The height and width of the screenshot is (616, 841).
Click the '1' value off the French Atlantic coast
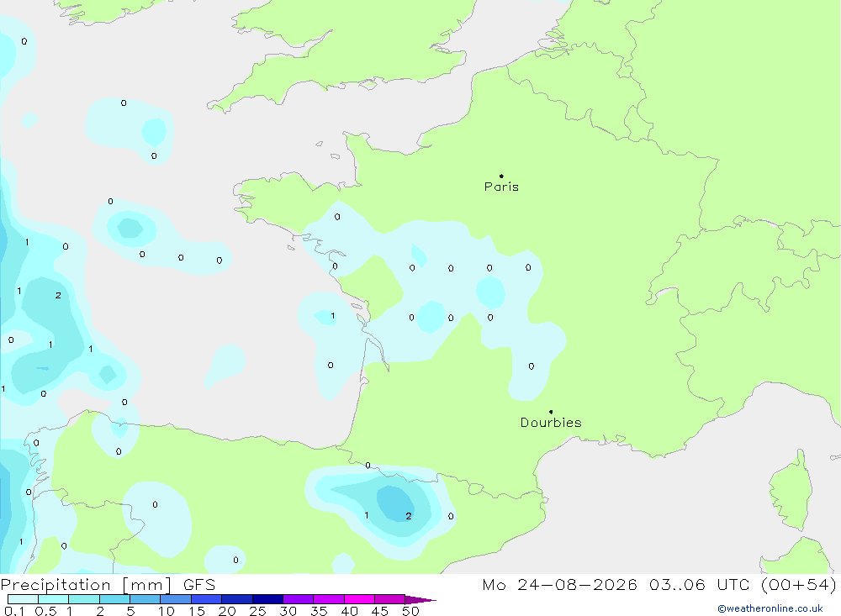[333, 316]
